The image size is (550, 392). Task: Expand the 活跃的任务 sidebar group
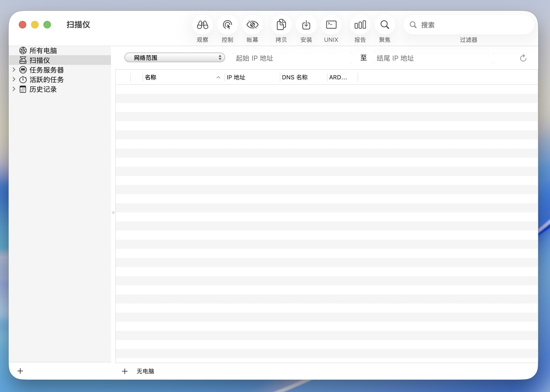(14, 79)
